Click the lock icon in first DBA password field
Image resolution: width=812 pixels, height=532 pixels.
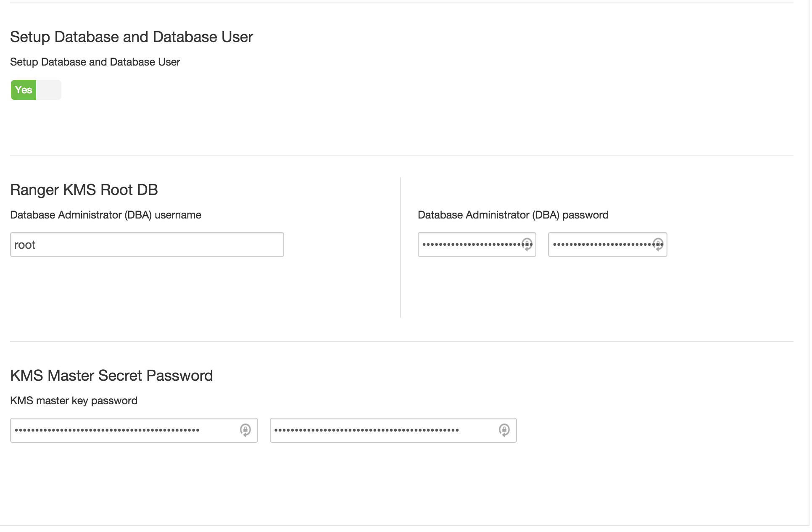527,244
